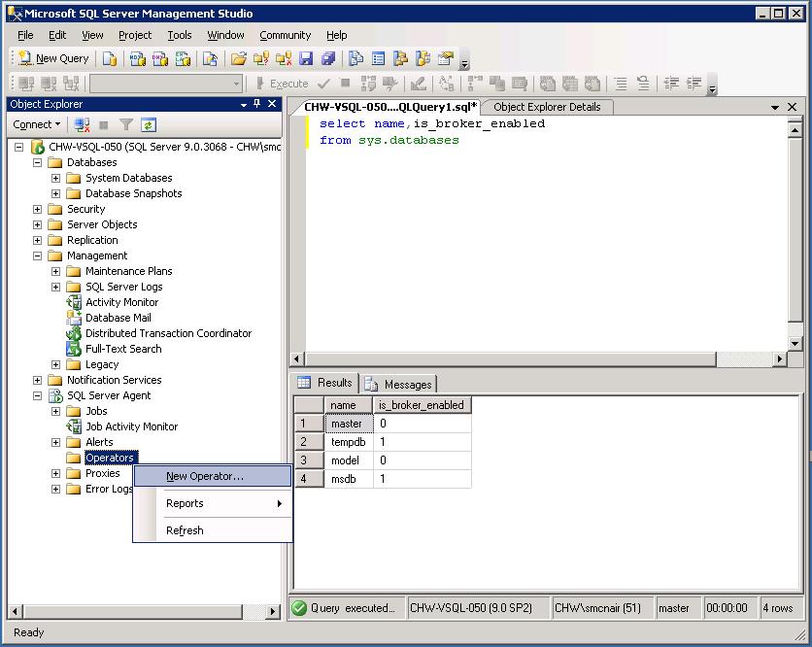Open the Reports submenu
This screenshot has width=812, height=647.
coord(213,503)
